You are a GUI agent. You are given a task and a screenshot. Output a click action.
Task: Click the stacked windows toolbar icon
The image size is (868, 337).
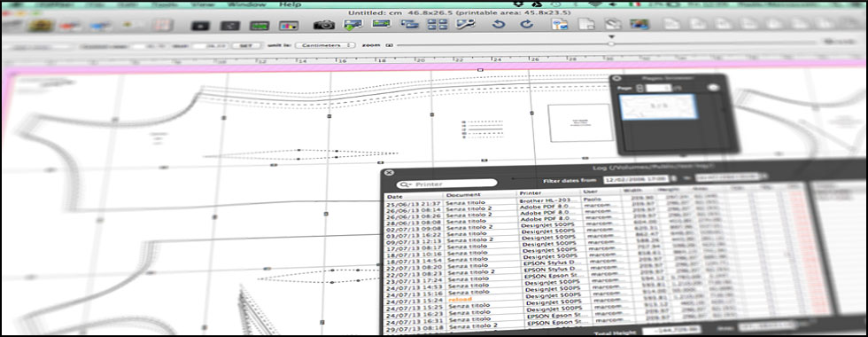click(409, 25)
